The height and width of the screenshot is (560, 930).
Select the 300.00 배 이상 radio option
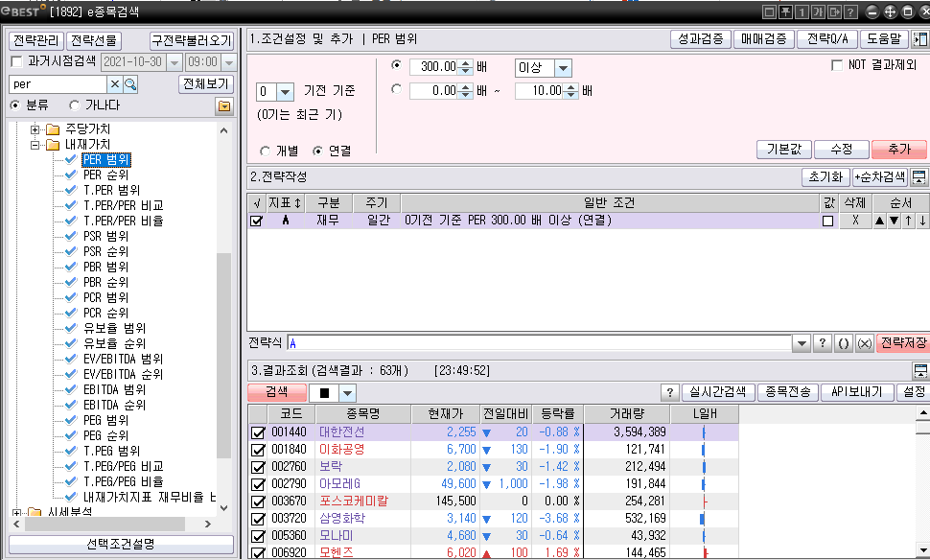(396, 65)
